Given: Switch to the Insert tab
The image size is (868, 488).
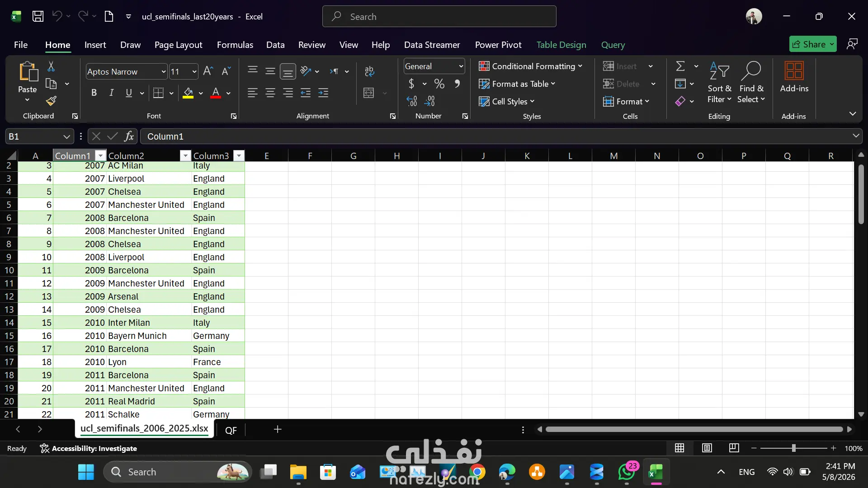Looking at the screenshot, I should point(95,45).
